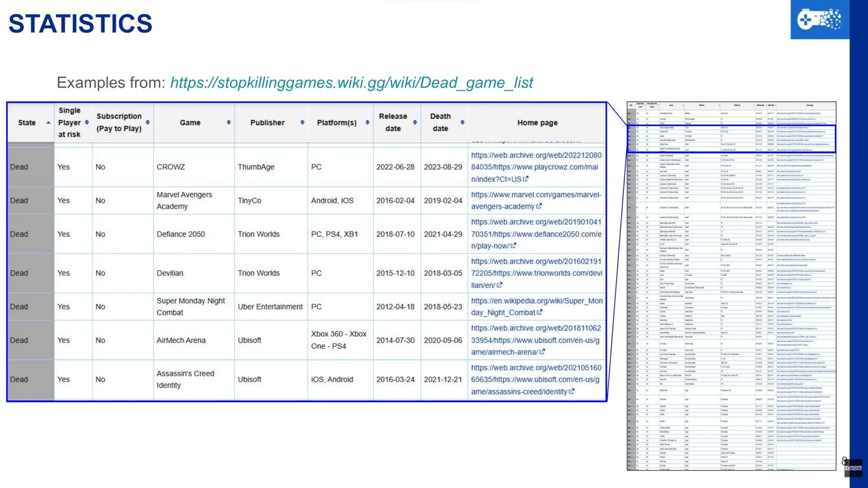Image resolution: width=868 pixels, height=488 pixels.
Task: Click the Devilian game name
Action: point(170,273)
